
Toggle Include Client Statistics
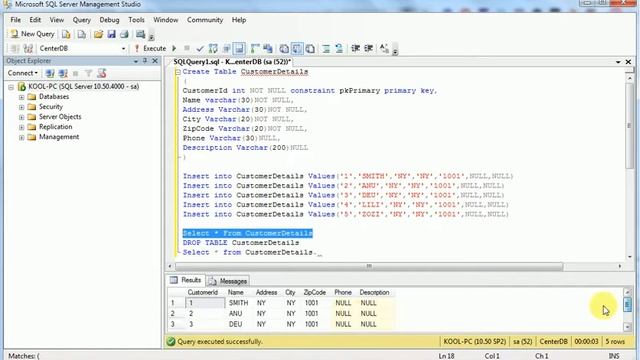268,49
